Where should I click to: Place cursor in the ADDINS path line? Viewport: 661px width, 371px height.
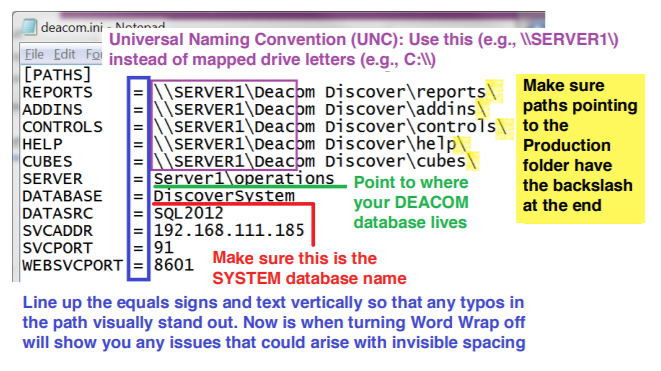click(x=320, y=109)
